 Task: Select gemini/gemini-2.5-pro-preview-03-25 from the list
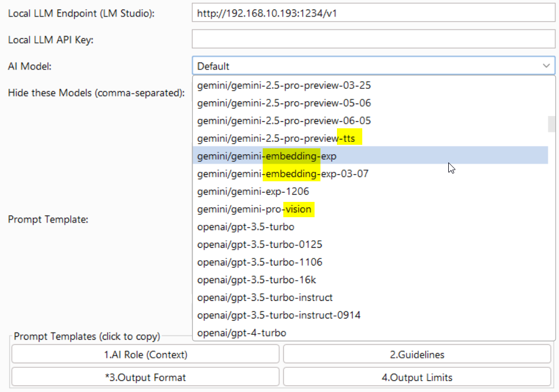[x=370, y=85]
